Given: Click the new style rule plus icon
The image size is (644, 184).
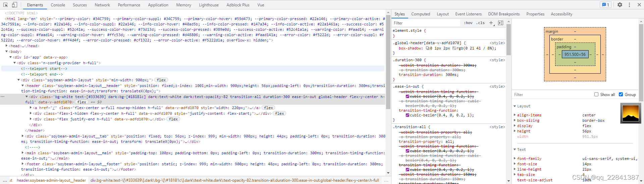Looking at the screenshot, I should pyautogui.click(x=491, y=23).
